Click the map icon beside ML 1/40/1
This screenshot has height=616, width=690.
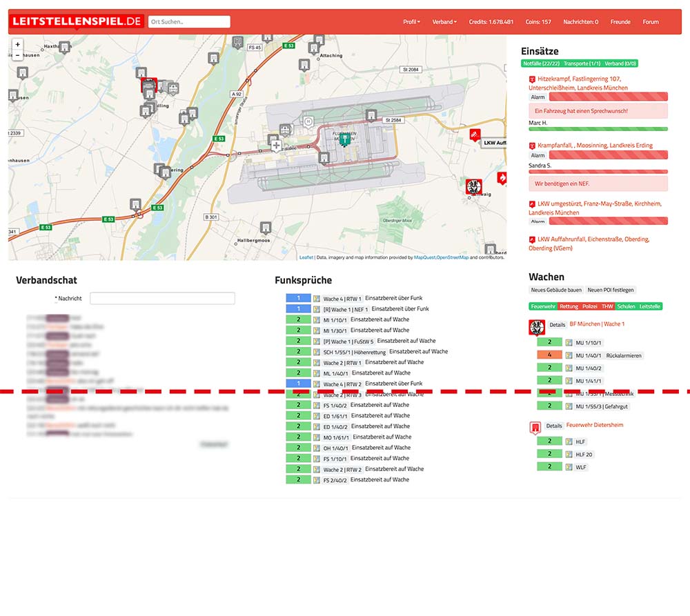point(317,373)
